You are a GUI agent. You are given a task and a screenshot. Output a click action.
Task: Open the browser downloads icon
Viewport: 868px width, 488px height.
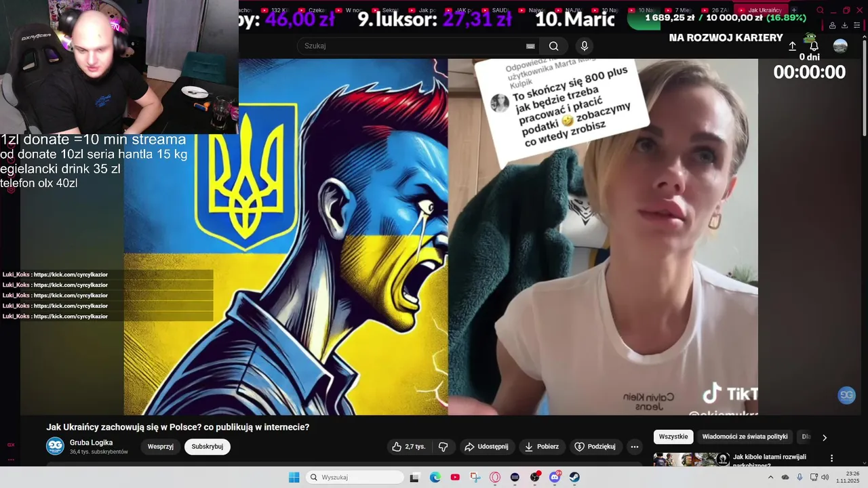tap(844, 25)
